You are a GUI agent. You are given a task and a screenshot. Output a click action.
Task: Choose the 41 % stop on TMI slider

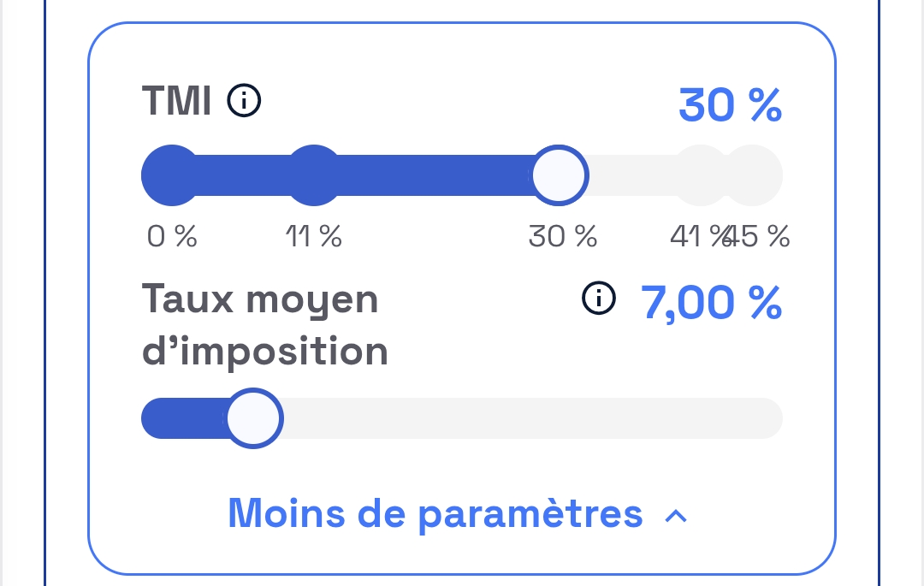pyautogui.click(x=700, y=175)
